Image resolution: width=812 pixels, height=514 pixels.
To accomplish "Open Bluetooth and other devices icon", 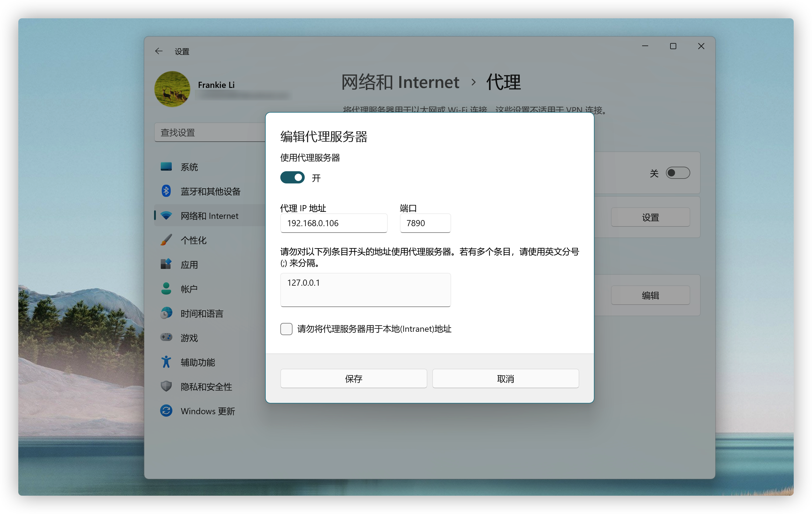I will pos(166,191).
